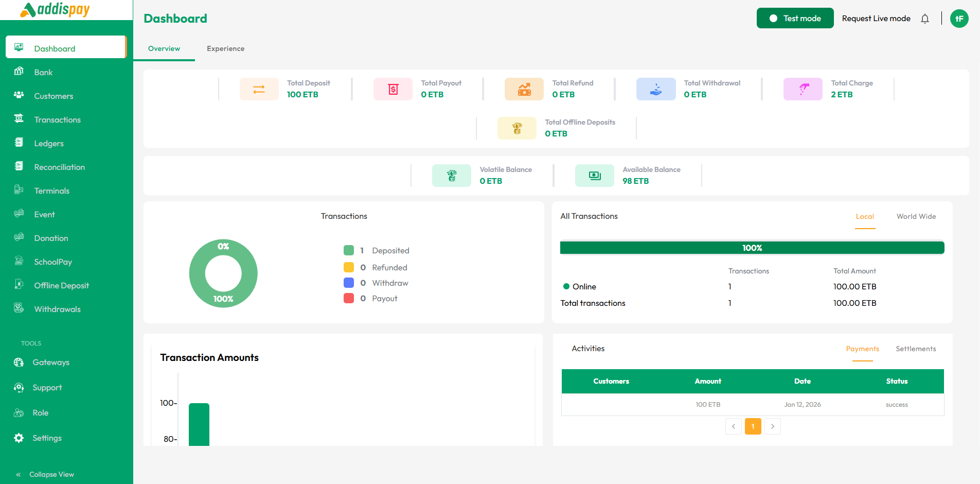Click the Event sidebar icon
The width and height of the screenshot is (980, 484).
pos(19,214)
